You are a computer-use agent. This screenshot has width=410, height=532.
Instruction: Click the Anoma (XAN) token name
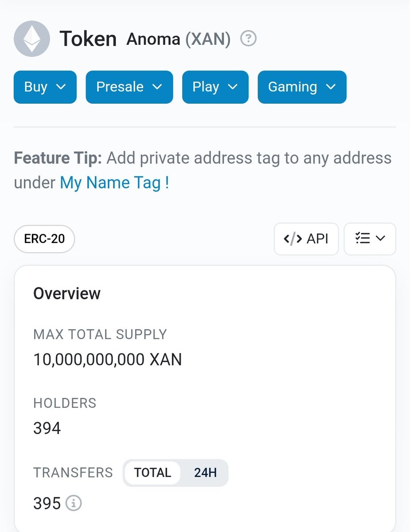pyautogui.click(x=179, y=39)
